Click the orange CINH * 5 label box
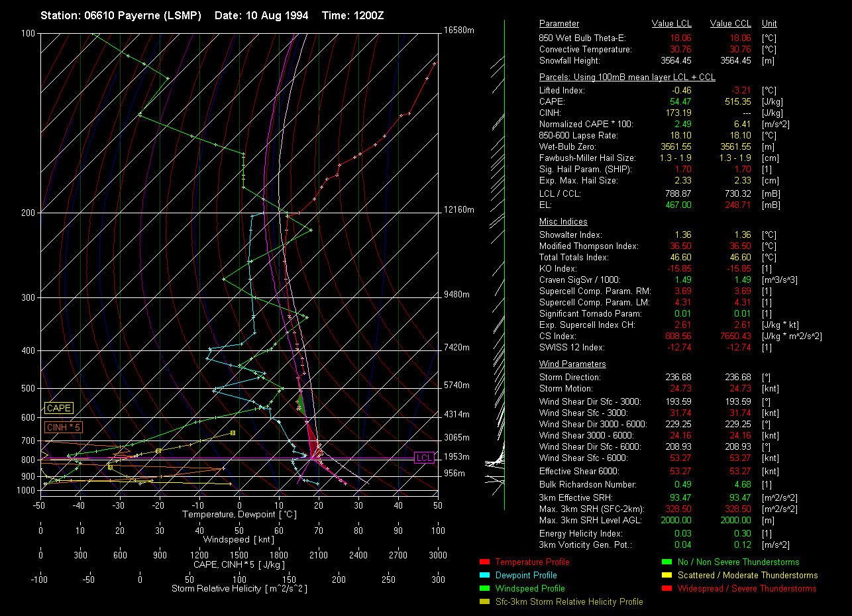 click(x=64, y=428)
